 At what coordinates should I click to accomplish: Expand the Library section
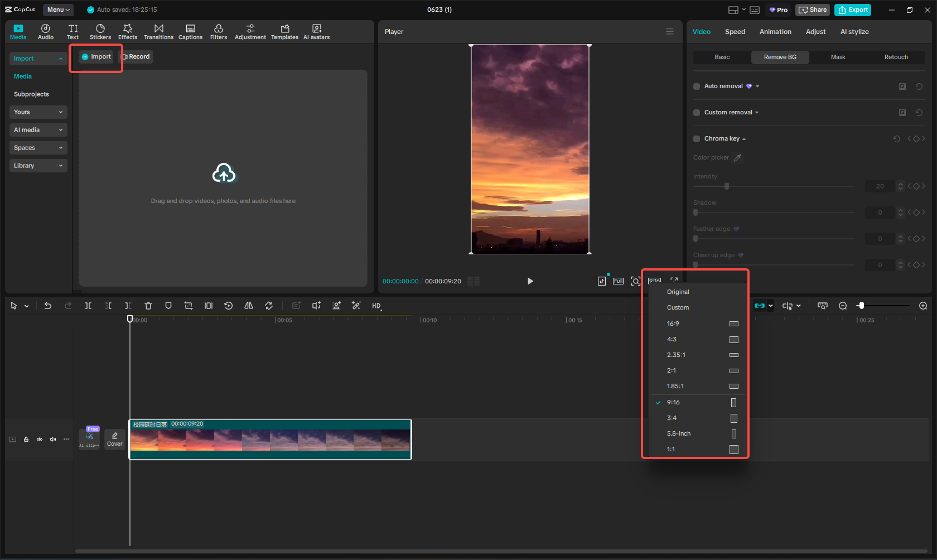click(x=38, y=166)
